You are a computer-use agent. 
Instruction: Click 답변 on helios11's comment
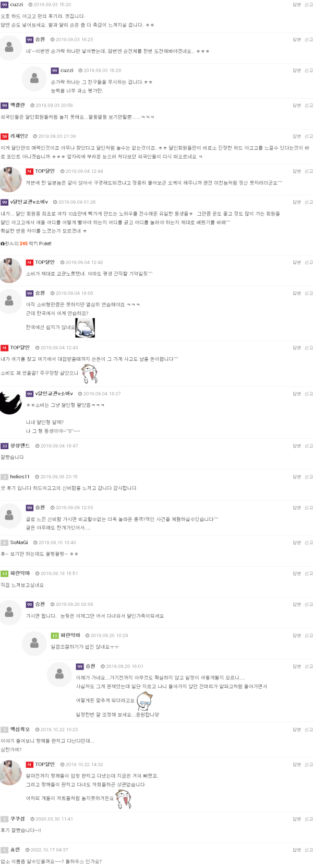tap(296, 477)
